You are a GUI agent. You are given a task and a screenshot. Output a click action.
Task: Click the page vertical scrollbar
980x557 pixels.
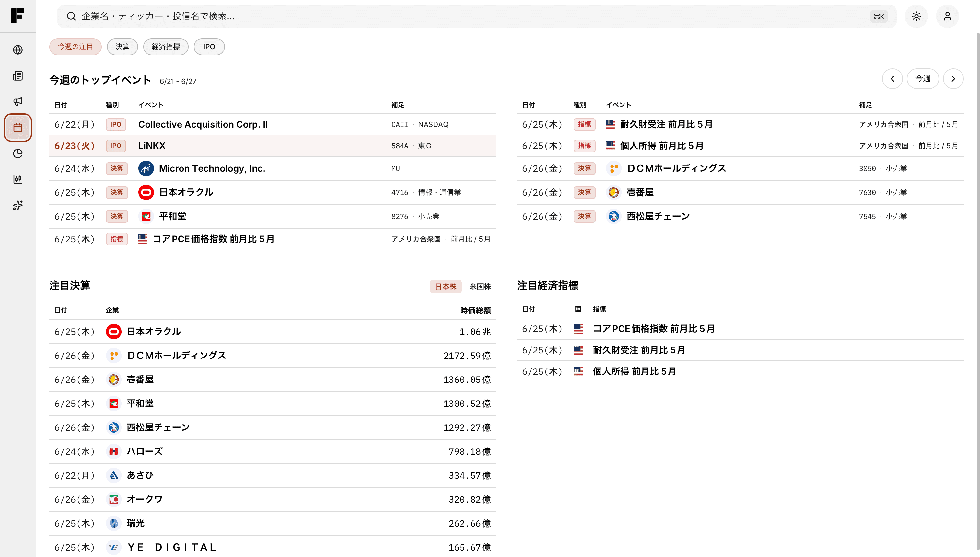(978, 291)
